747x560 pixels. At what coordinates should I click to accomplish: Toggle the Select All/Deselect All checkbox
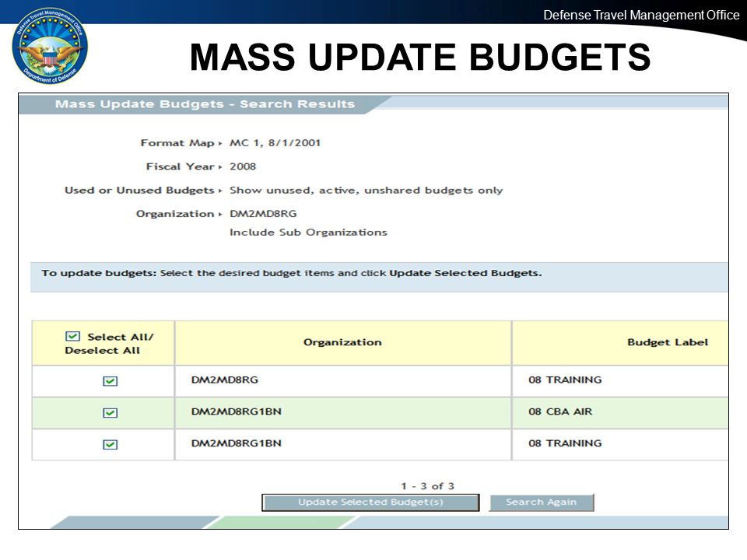[x=72, y=337]
